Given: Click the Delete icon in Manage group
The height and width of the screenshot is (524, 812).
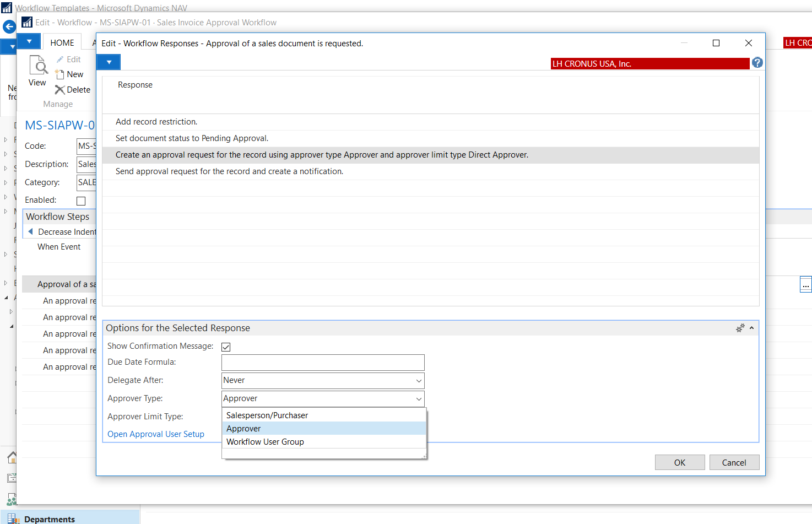Looking at the screenshot, I should tap(59, 90).
